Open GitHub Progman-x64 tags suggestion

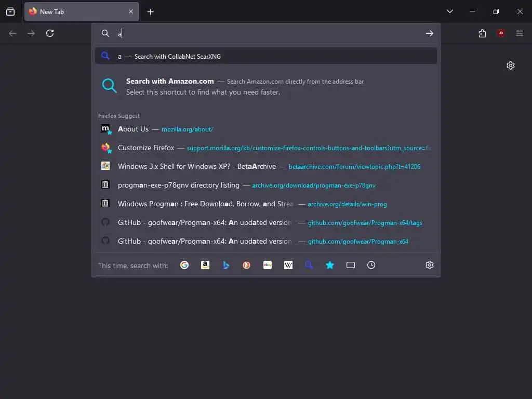(x=266, y=222)
